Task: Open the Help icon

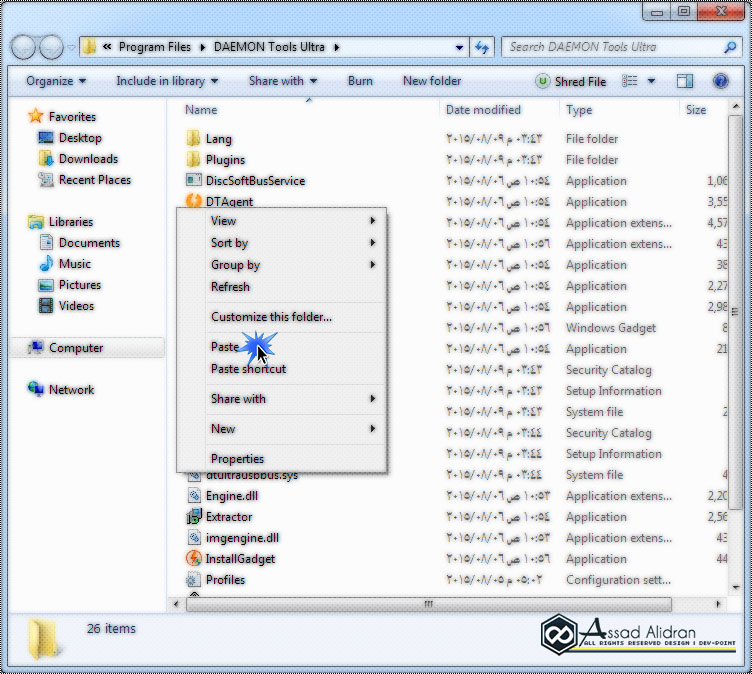Action: (x=720, y=81)
